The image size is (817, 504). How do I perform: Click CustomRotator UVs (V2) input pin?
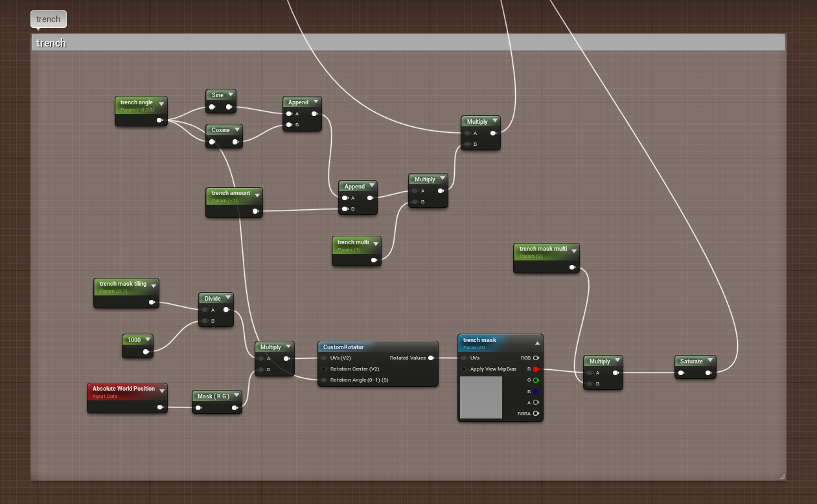[325, 358]
